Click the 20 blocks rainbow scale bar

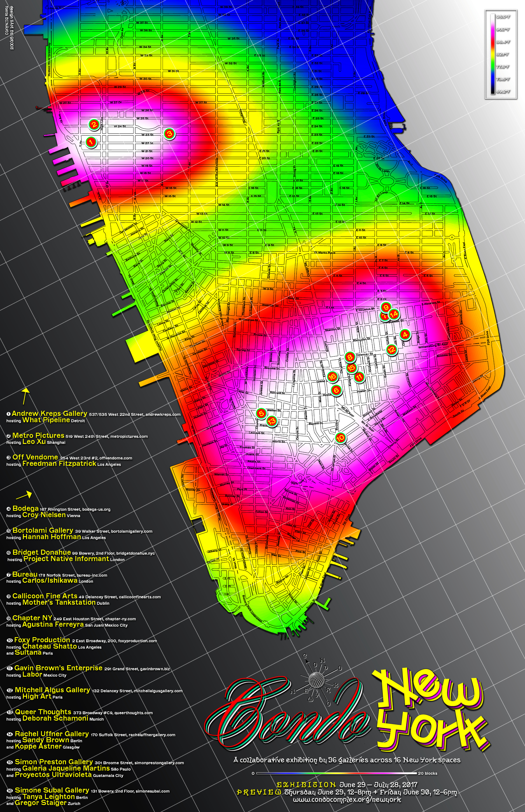336,773
